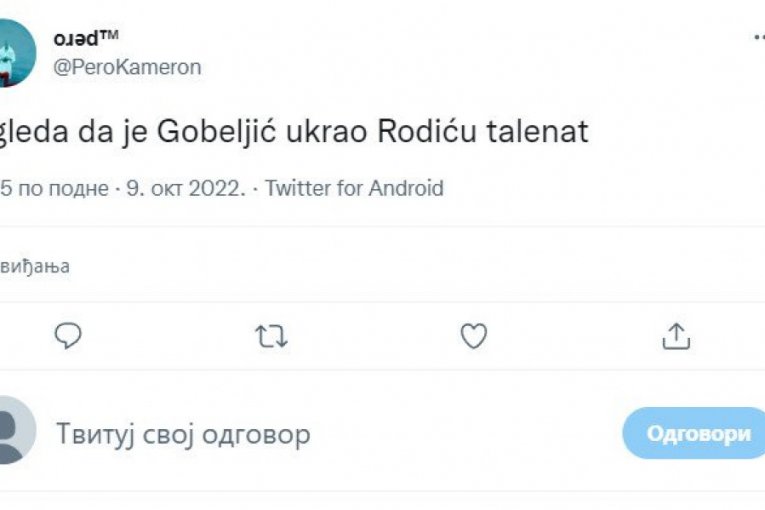Screen dimensions: 765x510
Task: Open the @PeroKameron handle link
Action: pyautogui.click(x=127, y=67)
